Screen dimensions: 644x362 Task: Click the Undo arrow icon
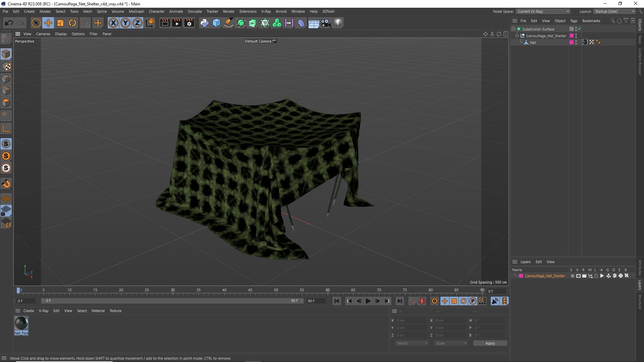pyautogui.click(x=9, y=23)
